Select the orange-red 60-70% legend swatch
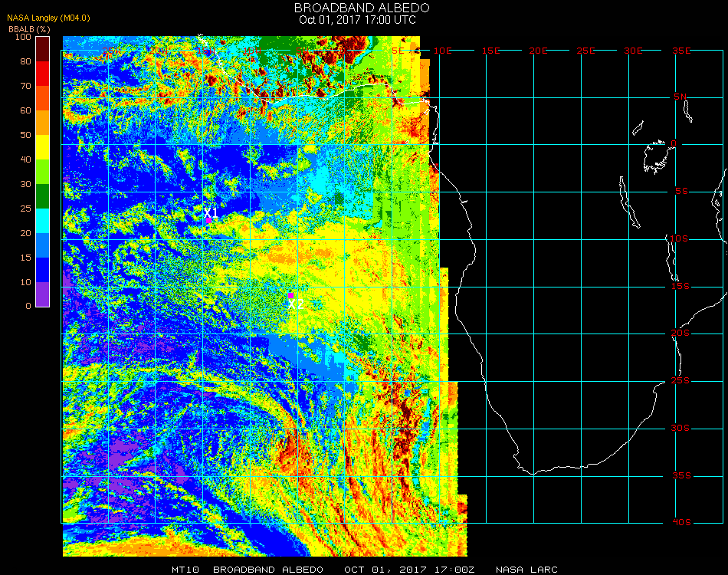Image resolution: width=728 pixels, height=575 pixels. tap(42, 98)
